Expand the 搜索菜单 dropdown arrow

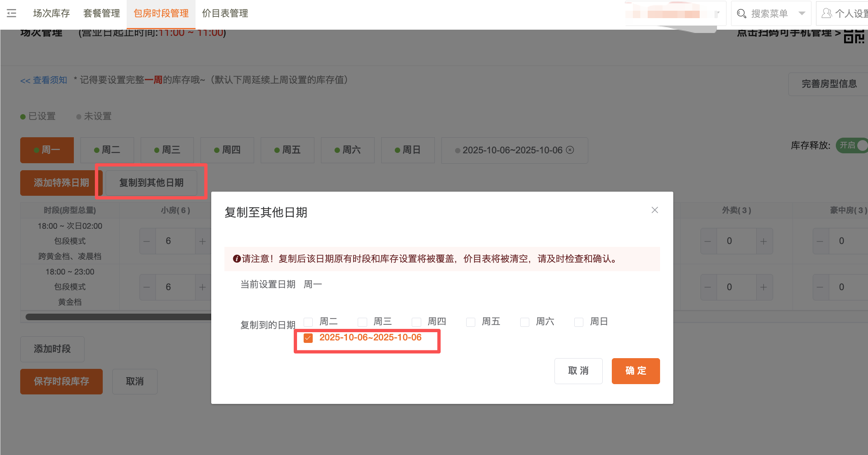tap(802, 14)
